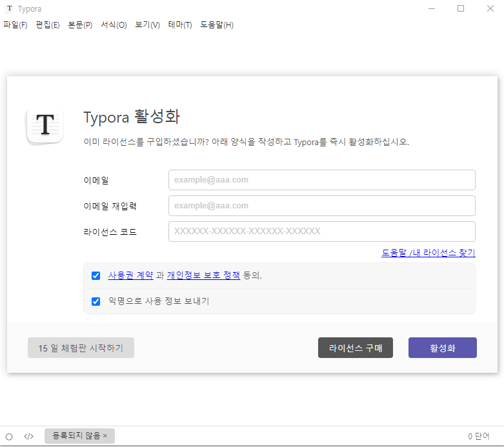The image size is (504, 447).
Task: Open the 서식(O) menu
Action: pos(114,25)
